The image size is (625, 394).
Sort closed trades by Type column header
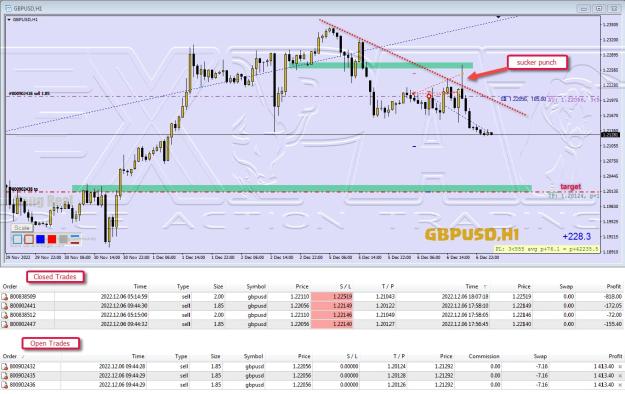183,286
